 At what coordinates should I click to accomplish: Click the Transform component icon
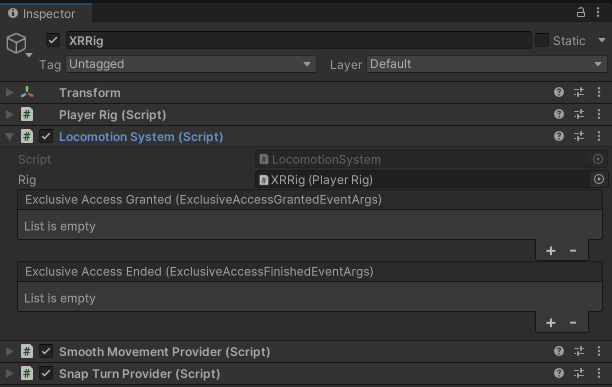27,92
